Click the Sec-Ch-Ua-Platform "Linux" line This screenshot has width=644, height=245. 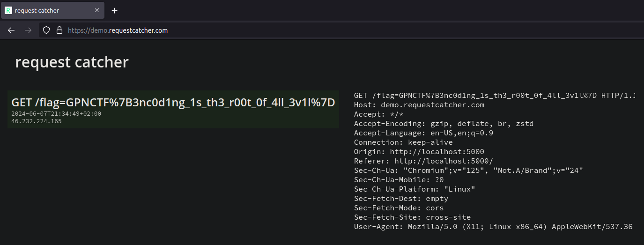(415, 189)
